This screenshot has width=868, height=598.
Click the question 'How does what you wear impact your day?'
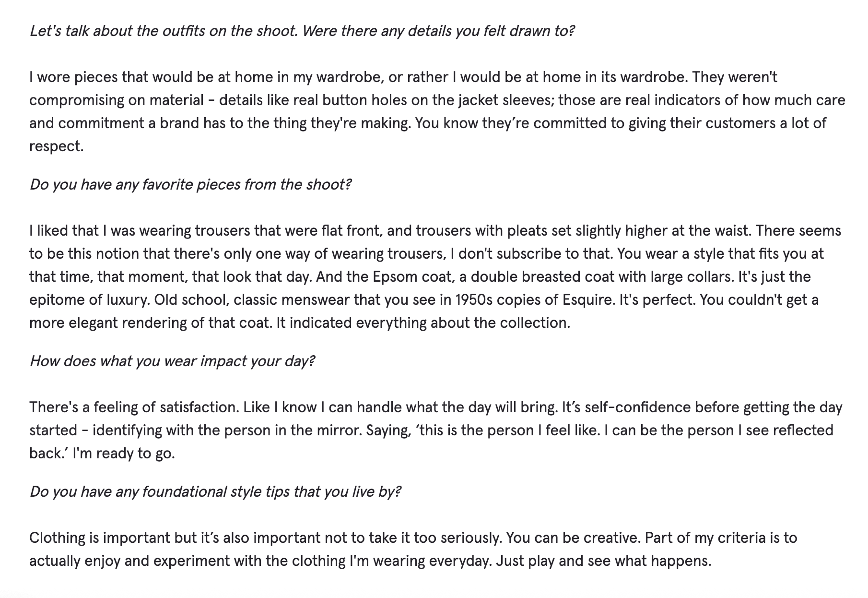[x=172, y=361]
